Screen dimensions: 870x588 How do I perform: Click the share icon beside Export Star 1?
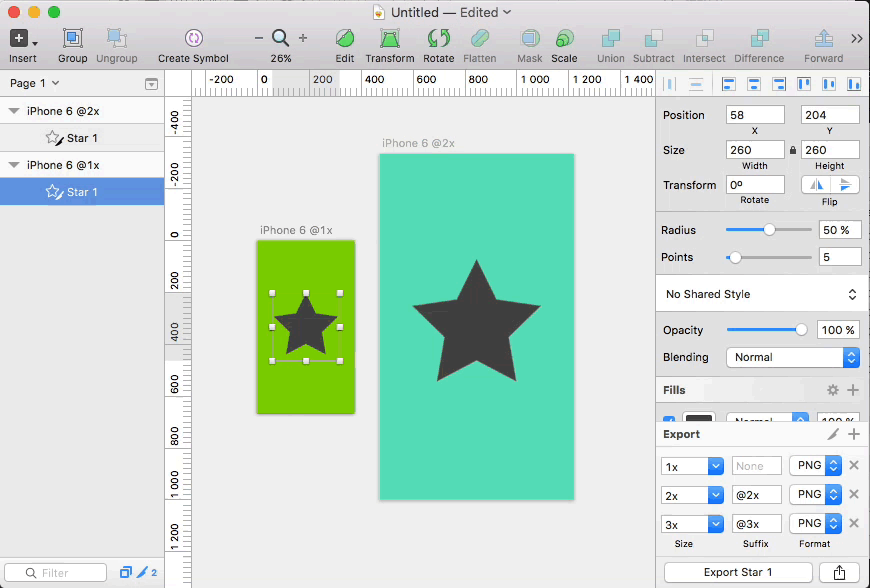click(838, 572)
